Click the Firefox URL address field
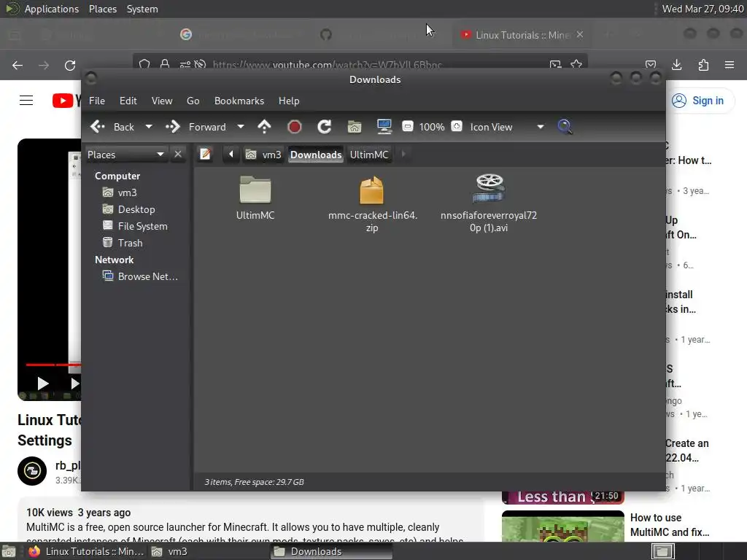This screenshot has height=560, width=747. (360, 63)
